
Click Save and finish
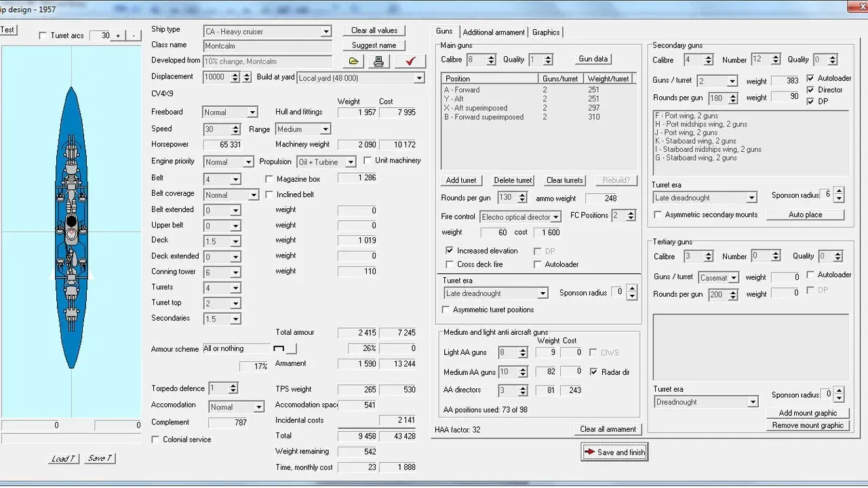click(x=614, y=451)
